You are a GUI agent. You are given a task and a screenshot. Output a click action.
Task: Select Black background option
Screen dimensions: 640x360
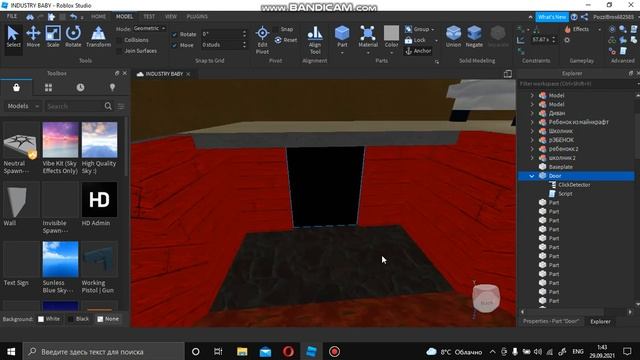[71, 319]
